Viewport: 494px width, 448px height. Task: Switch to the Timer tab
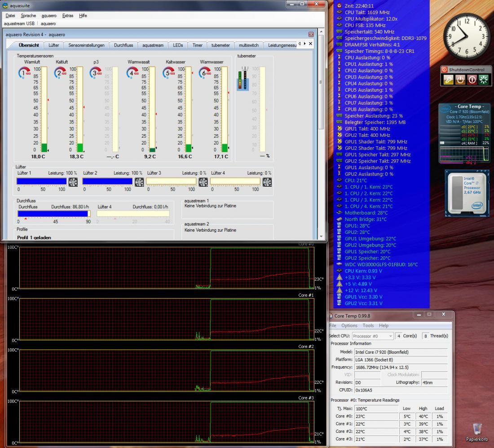pyautogui.click(x=197, y=45)
